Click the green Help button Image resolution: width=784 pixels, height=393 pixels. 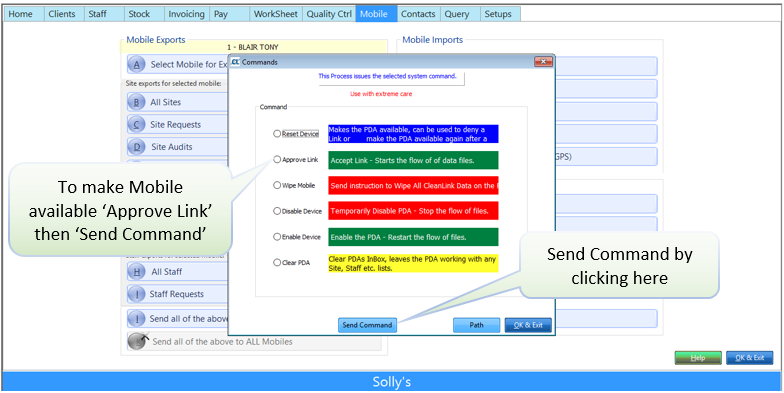pos(698,358)
